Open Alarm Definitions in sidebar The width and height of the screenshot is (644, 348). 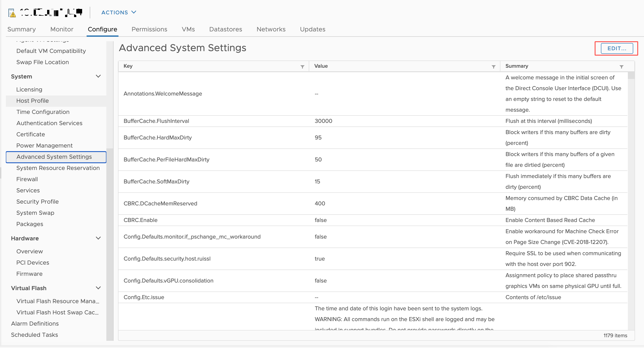[35, 323]
